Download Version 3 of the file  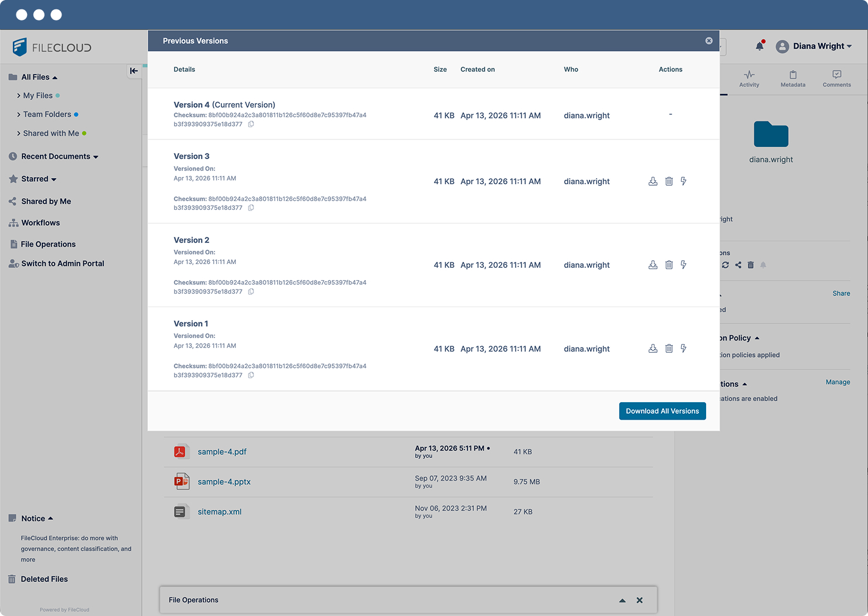click(653, 182)
